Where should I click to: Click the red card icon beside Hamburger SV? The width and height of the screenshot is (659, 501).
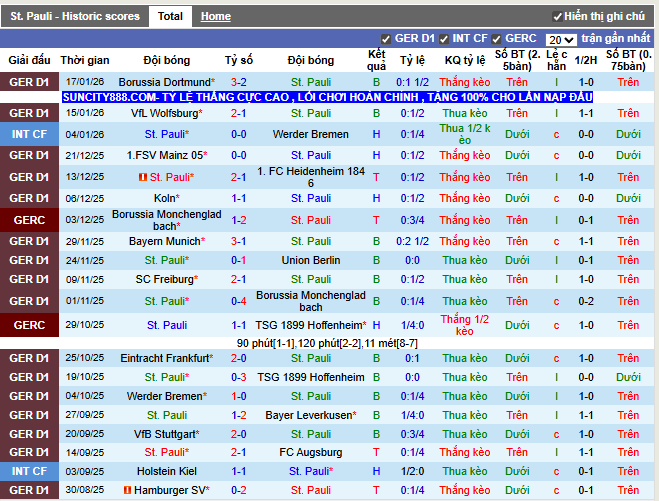tap(127, 490)
